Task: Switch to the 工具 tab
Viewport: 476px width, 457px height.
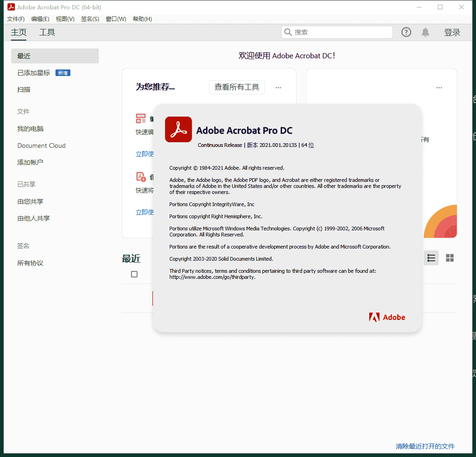Action: 47,32
